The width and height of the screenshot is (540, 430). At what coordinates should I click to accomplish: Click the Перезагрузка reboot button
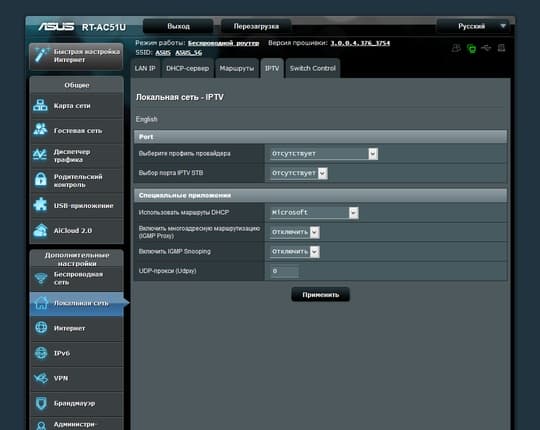pos(256,27)
